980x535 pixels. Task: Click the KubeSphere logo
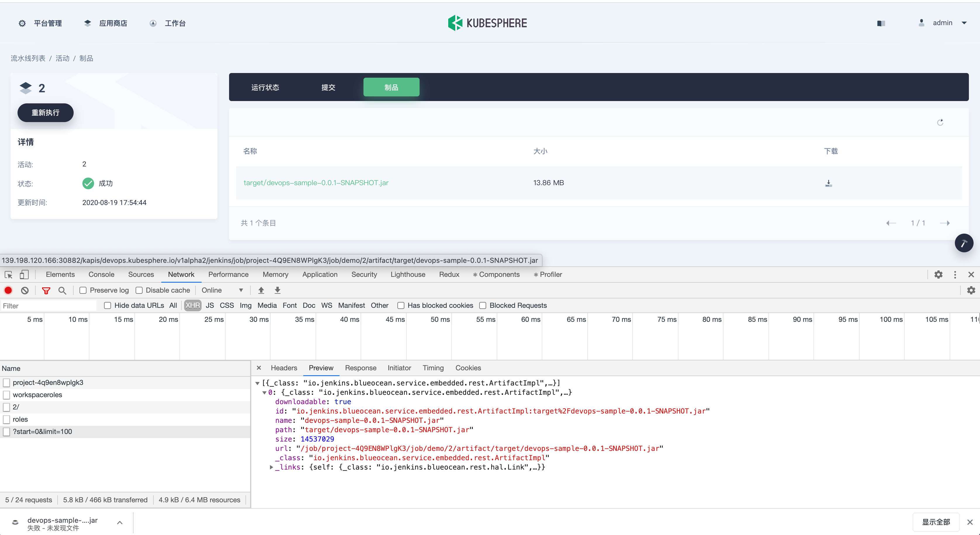pyautogui.click(x=487, y=23)
